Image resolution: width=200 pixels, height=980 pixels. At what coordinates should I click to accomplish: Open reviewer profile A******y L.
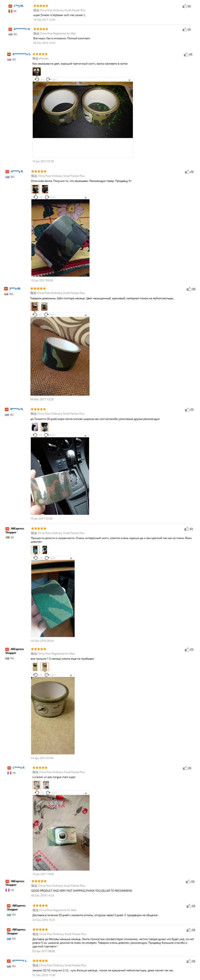pyautogui.click(x=19, y=961)
